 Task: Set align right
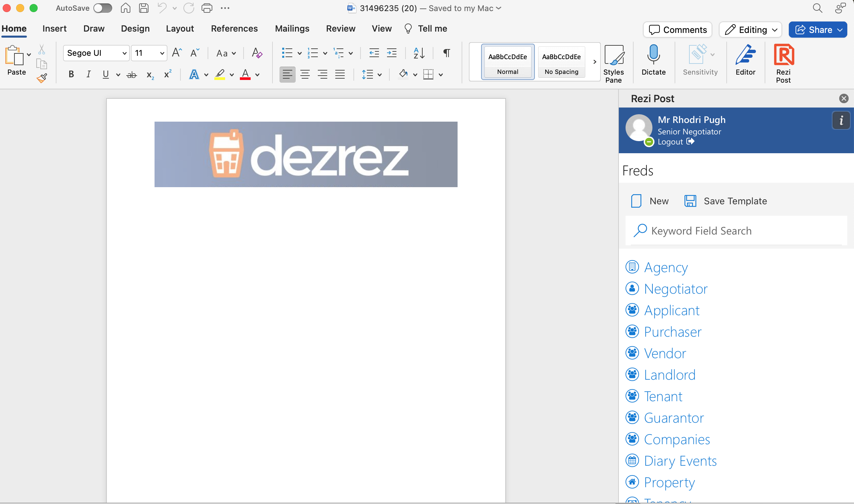click(322, 74)
